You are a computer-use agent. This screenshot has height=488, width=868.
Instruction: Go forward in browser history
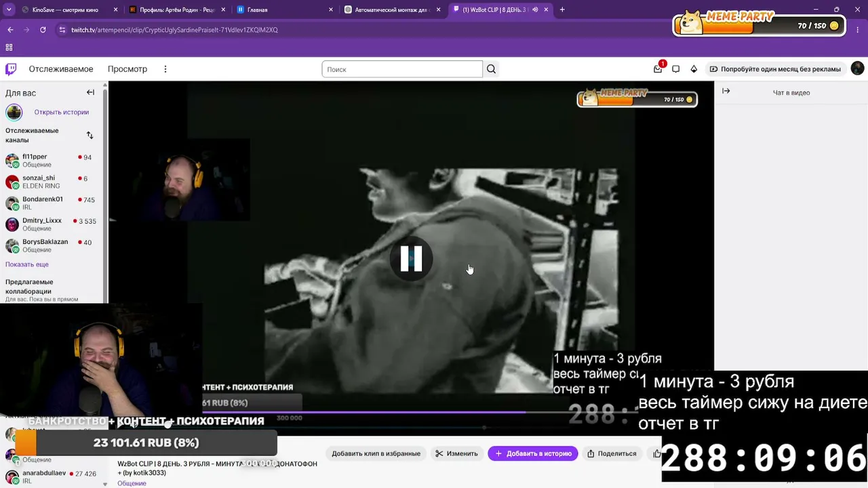pos(26,30)
